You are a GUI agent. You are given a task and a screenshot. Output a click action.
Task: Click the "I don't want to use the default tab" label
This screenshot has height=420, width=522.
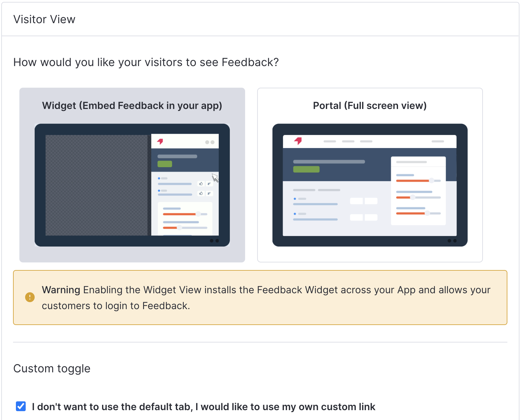[x=203, y=407]
